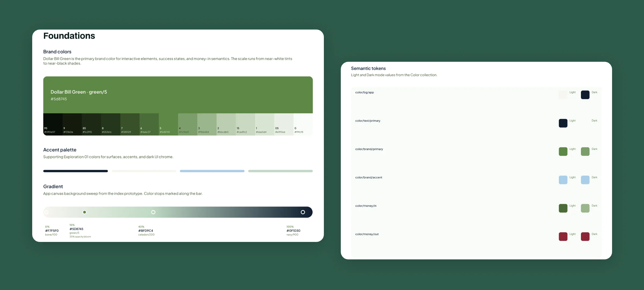The image size is (644, 290).
Task: Click the Gradient description text
Action: [x=123, y=194]
